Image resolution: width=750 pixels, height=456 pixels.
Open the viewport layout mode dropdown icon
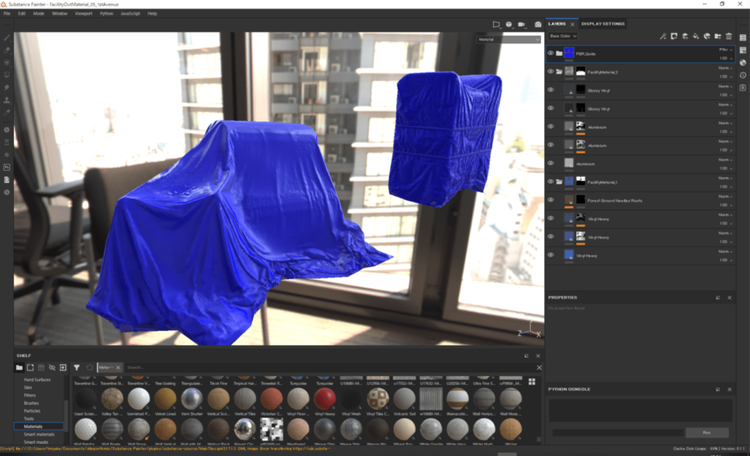pos(496,24)
